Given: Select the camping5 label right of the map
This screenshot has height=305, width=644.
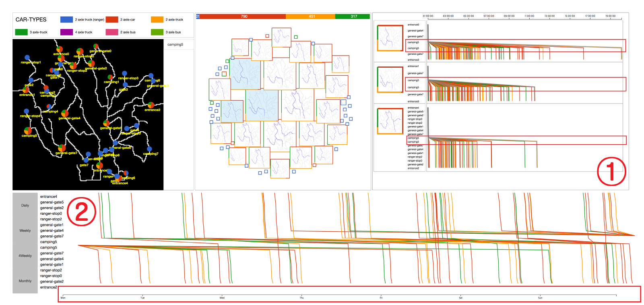Looking at the screenshot, I should (175, 44).
